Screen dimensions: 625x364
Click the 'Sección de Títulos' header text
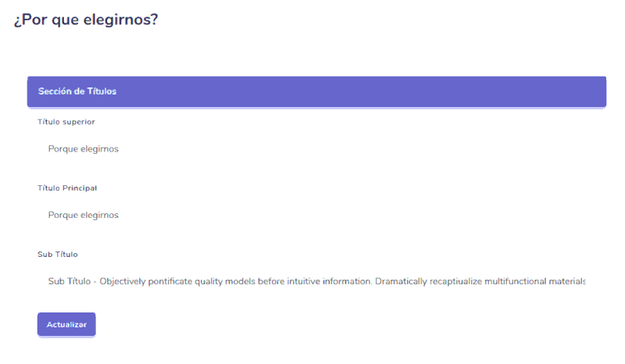click(x=77, y=91)
